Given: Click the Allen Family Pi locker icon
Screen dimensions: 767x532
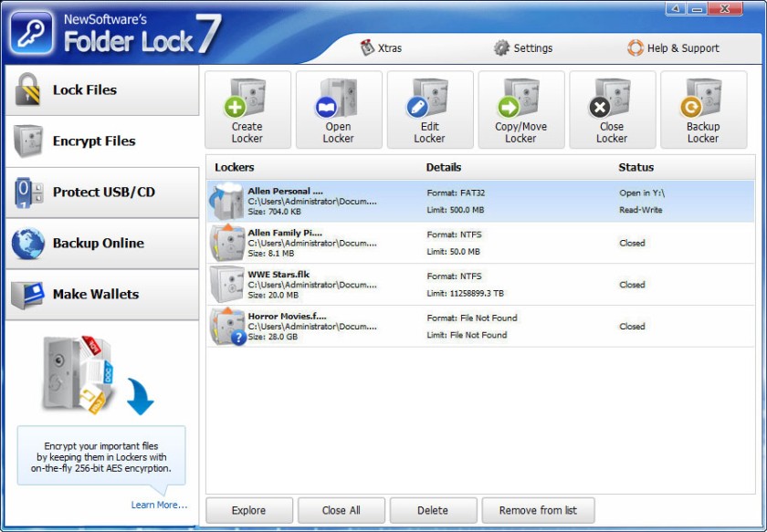Looking at the screenshot, I should pos(227,243).
